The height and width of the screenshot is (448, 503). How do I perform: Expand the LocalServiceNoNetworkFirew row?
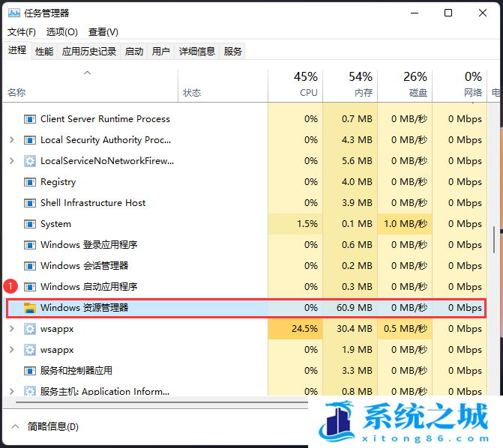[12, 160]
